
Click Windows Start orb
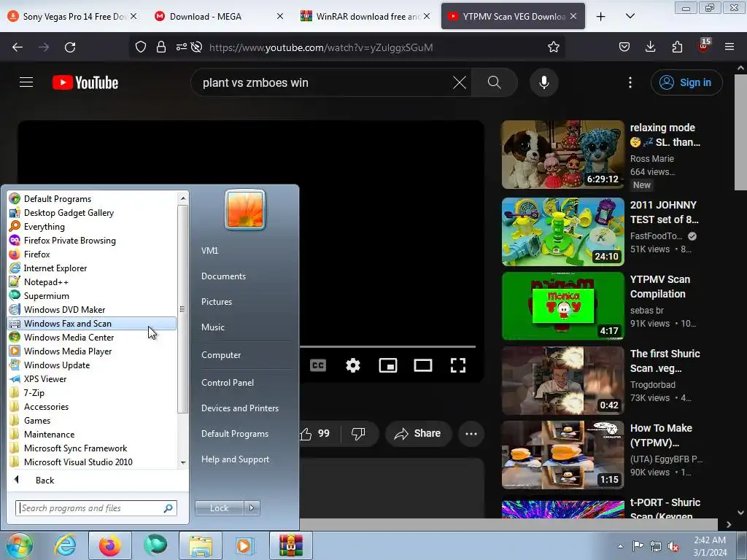19,545
